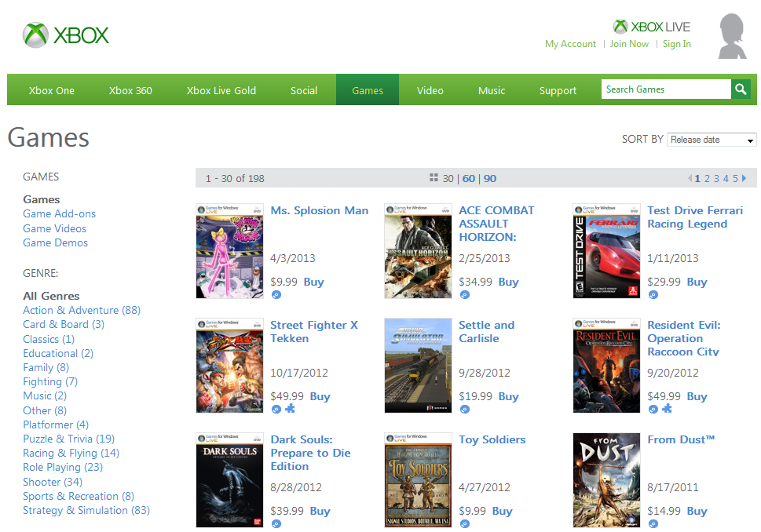Screen dimensions: 761x532
Task: Go to next page with right arrow
Action: point(744,178)
